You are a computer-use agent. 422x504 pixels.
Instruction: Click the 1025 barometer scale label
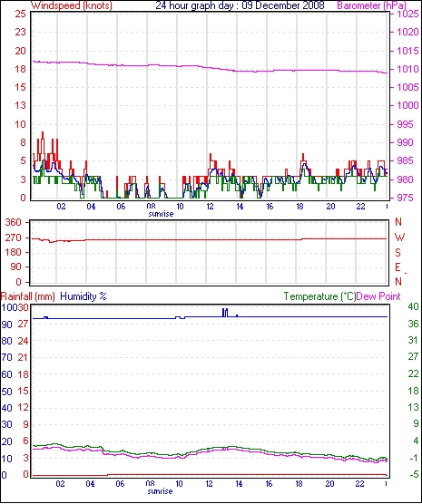pos(407,14)
